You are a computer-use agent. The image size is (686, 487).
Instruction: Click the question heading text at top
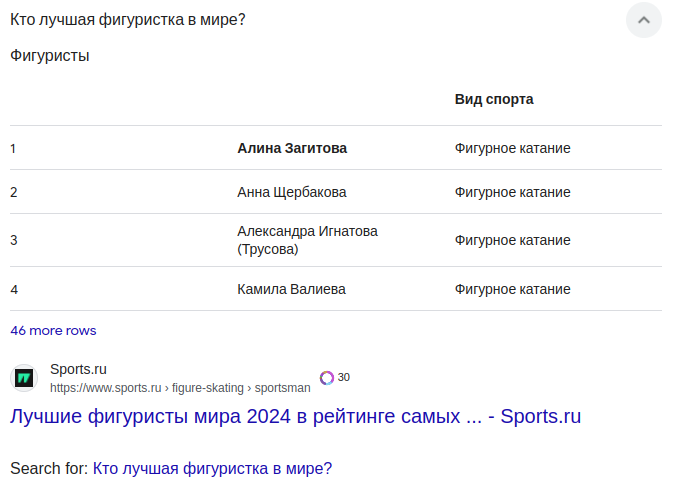(x=127, y=20)
